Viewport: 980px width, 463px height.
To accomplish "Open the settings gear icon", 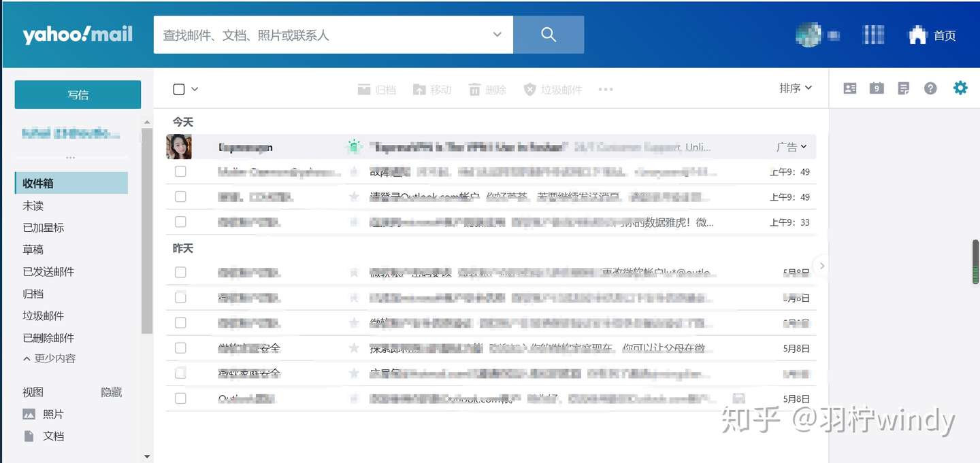I will coord(960,88).
